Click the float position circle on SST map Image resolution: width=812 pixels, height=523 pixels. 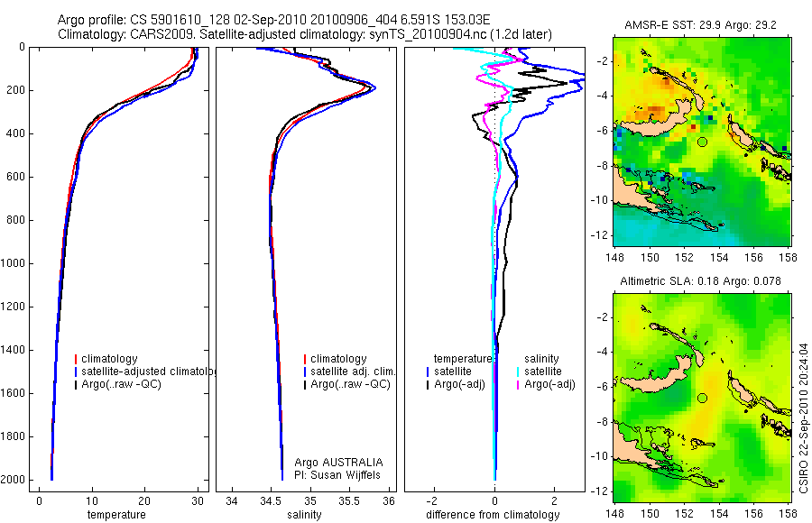702,142
